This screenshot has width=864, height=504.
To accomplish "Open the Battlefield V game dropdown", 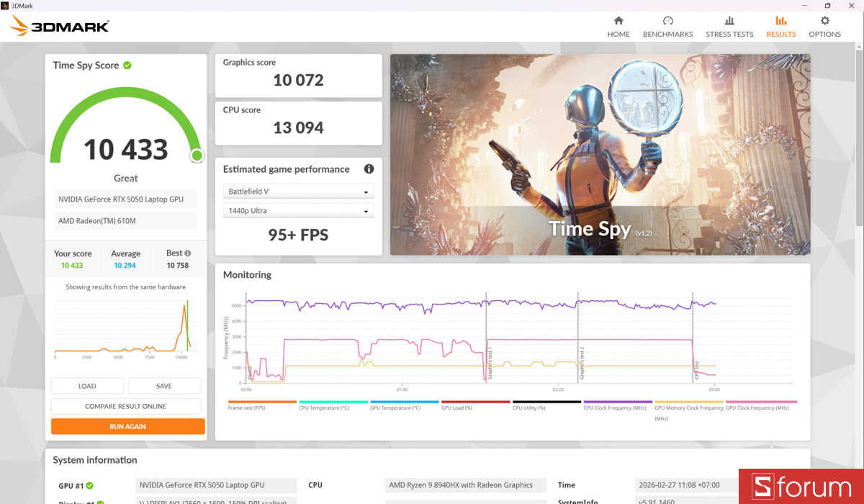I will (298, 191).
